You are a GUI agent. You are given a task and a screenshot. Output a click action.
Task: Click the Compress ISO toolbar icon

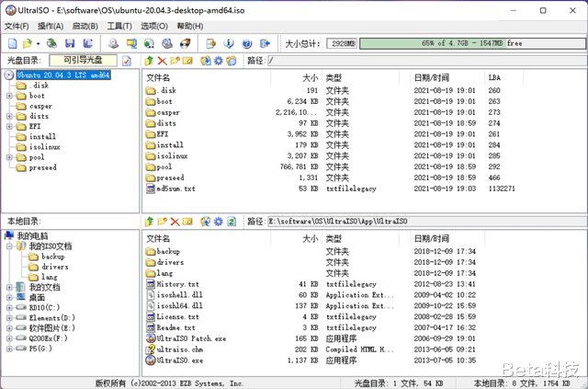pos(131,43)
